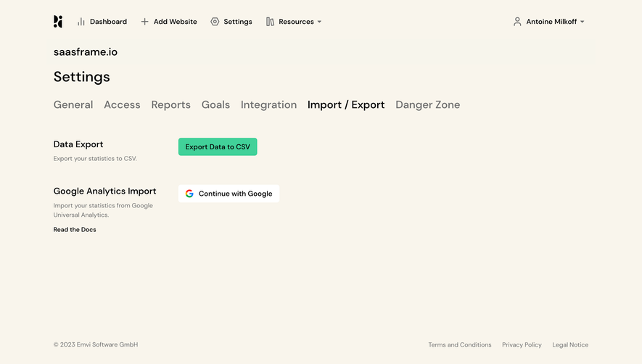This screenshot has width=642, height=364.
Task: Click the Settings gear icon
Action: pyautogui.click(x=215, y=22)
